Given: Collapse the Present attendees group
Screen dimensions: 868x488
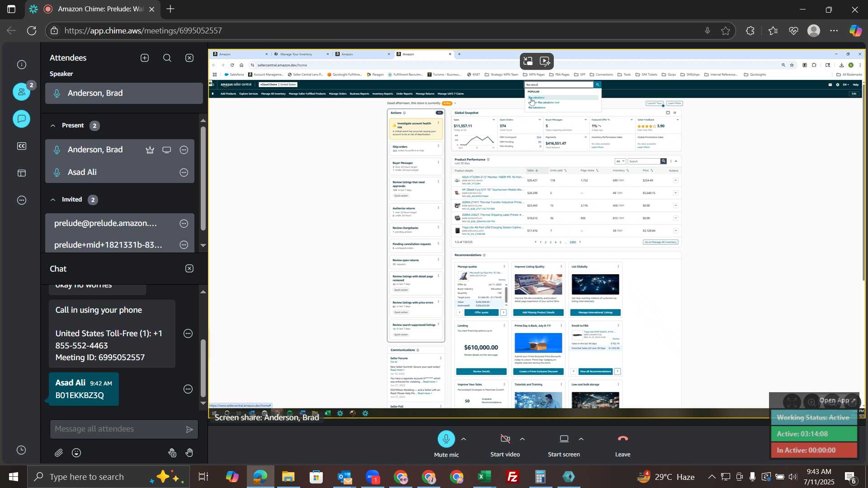Looking at the screenshot, I should (53, 126).
